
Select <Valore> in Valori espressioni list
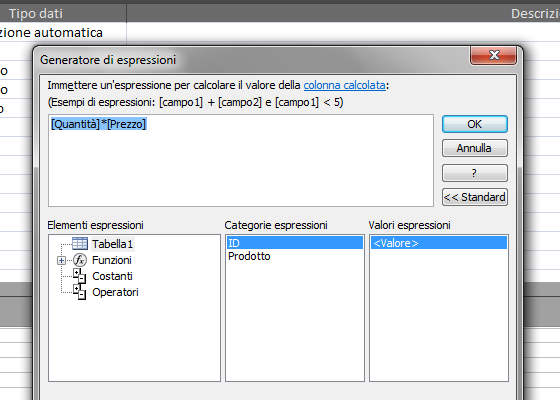coord(439,243)
